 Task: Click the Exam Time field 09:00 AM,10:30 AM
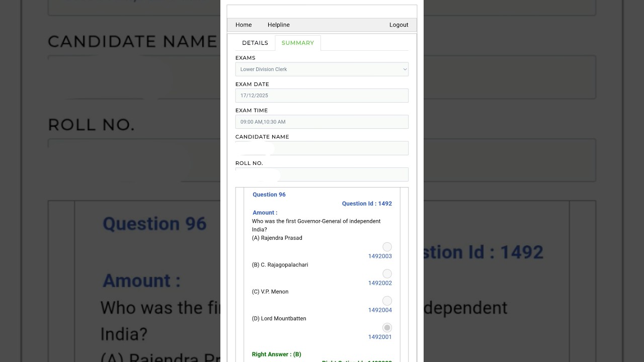(x=322, y=122)
